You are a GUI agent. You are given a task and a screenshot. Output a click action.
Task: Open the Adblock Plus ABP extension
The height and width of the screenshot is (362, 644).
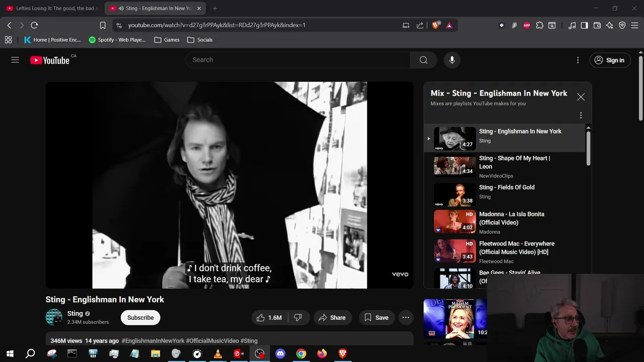pos(527,25)
